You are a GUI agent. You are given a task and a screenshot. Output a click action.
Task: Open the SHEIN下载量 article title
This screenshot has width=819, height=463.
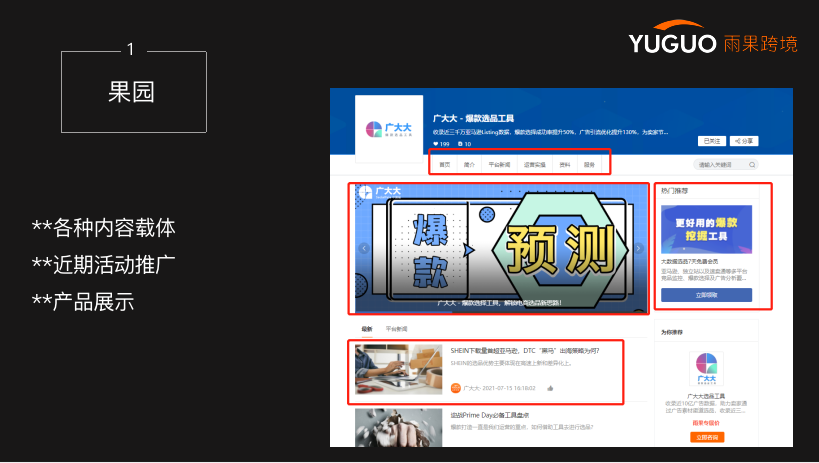point(525,351)
